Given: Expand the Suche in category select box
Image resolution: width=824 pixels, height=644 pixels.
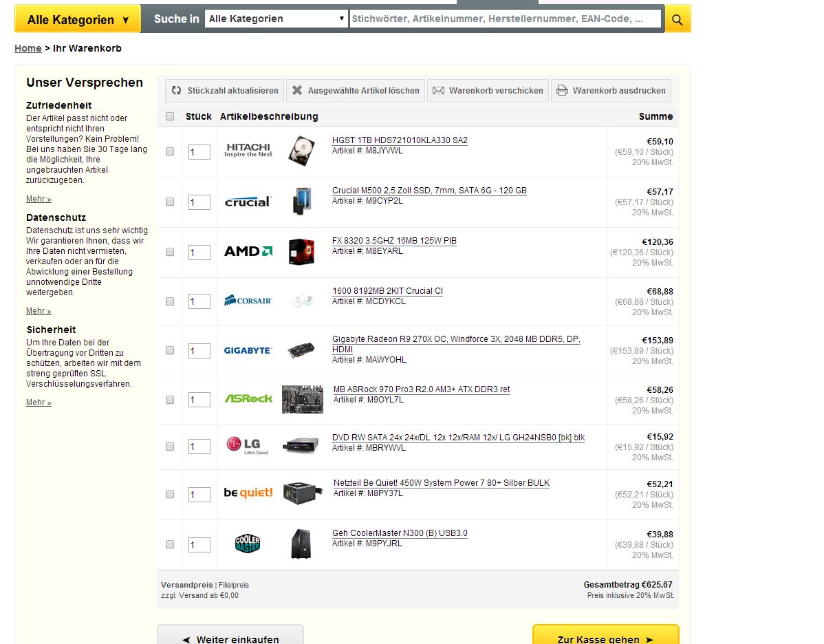Looking at the screenshot, I should (276, 19).
